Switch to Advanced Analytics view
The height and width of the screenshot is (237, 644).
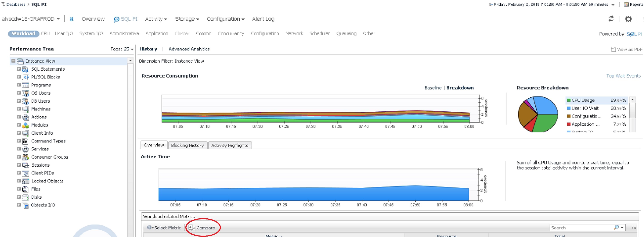tap(189, 49)
